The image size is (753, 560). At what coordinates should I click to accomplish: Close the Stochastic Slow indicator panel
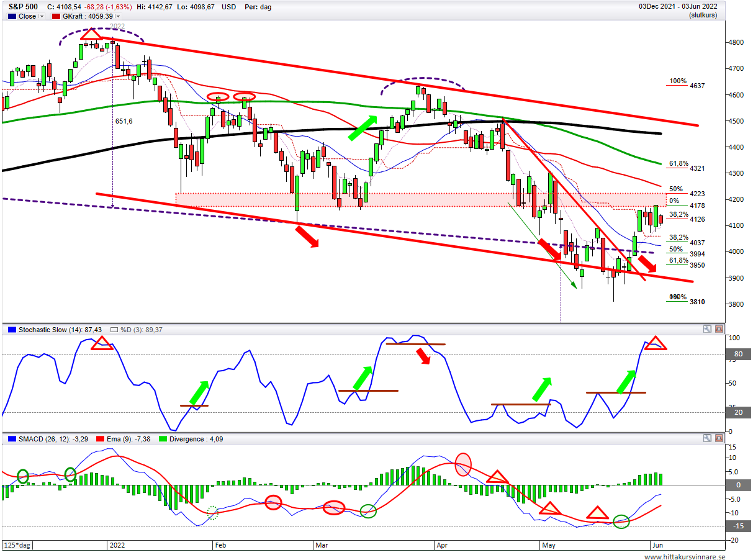point(719,328)
